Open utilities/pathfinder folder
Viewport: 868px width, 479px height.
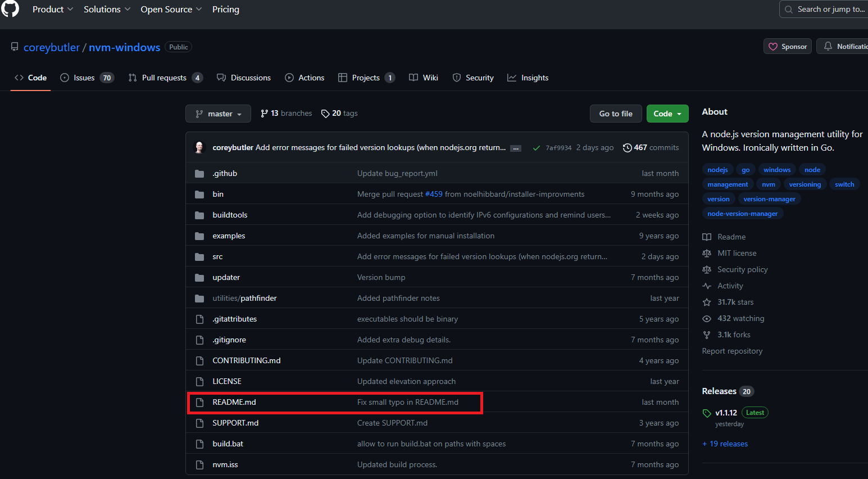pos(244,299)
